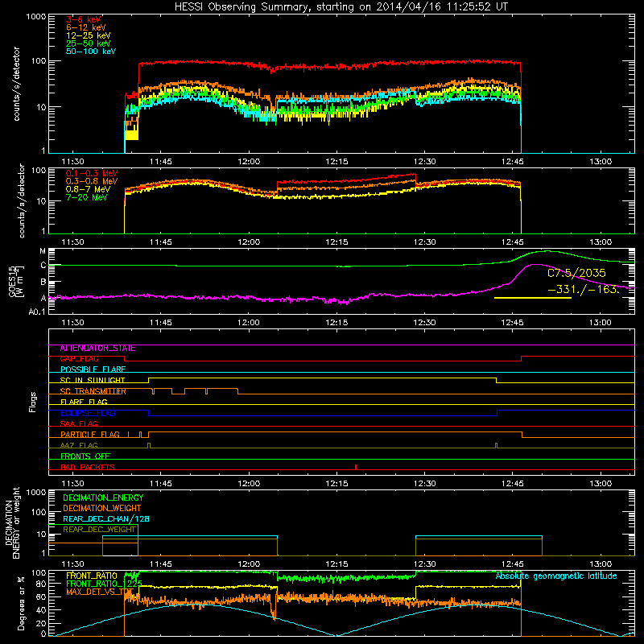The width and height of the screenshot is (644, 644).
Task: Select the POSSIBLE_FLARE flag label
Action: pyautogui.click(x=93, y=369)
